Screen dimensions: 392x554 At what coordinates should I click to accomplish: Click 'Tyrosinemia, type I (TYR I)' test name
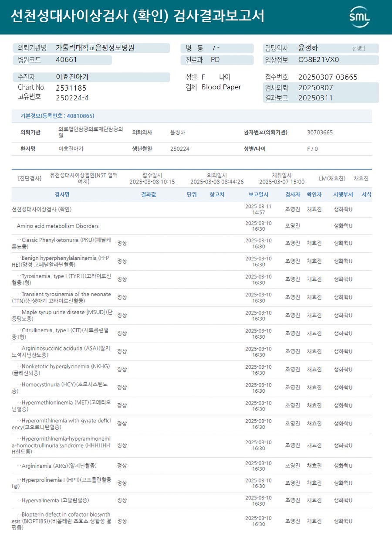[61, 279]
